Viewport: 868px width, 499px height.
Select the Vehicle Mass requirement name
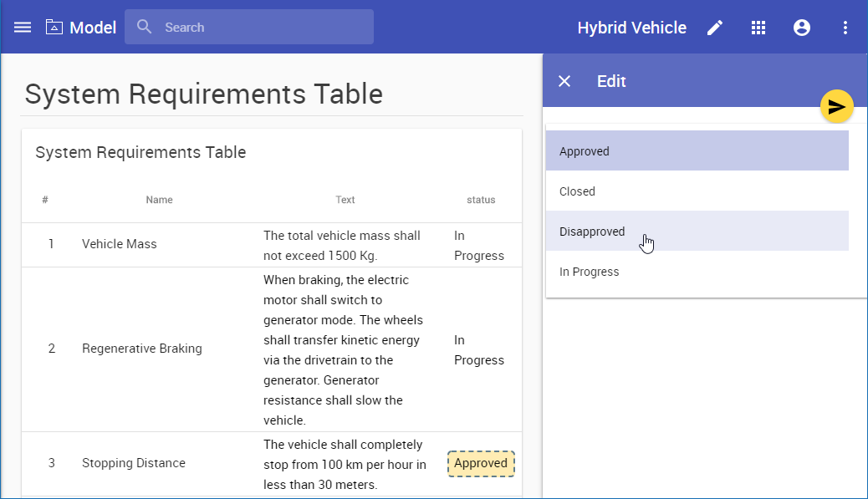[x=119, y=244]
